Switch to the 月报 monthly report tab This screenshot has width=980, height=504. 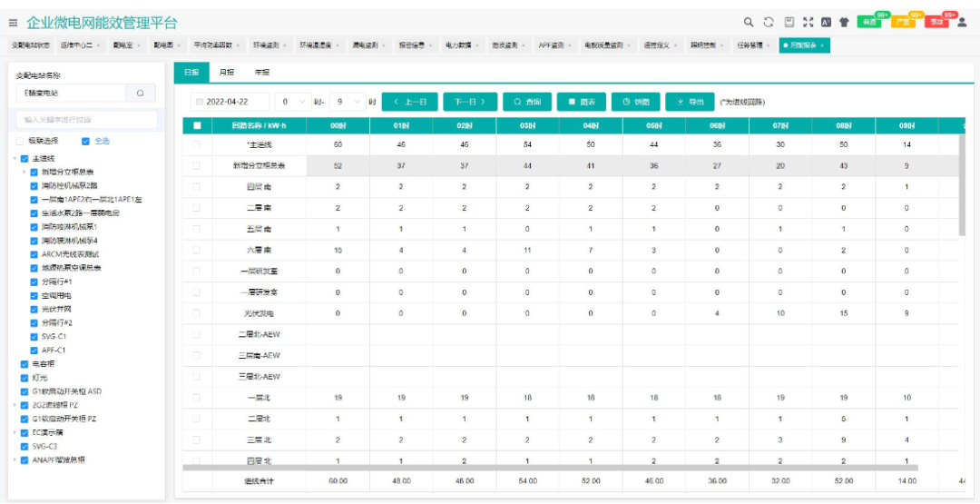click(x=226, y=73)
